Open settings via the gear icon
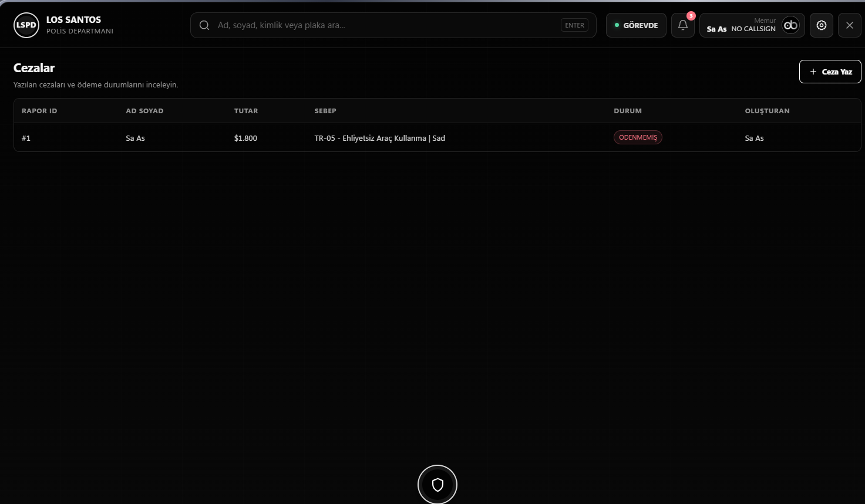Screen dimensions: 865x504 click(x=822, y=25)
